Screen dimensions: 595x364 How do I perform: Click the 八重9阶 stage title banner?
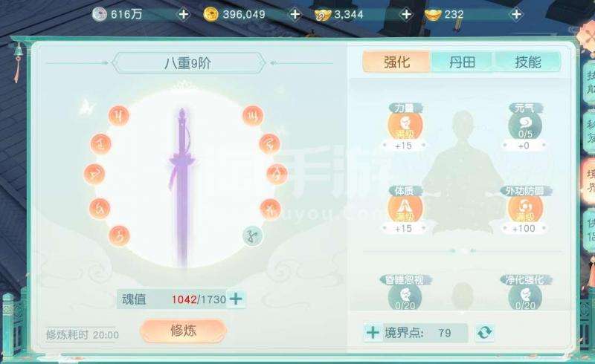189,63
